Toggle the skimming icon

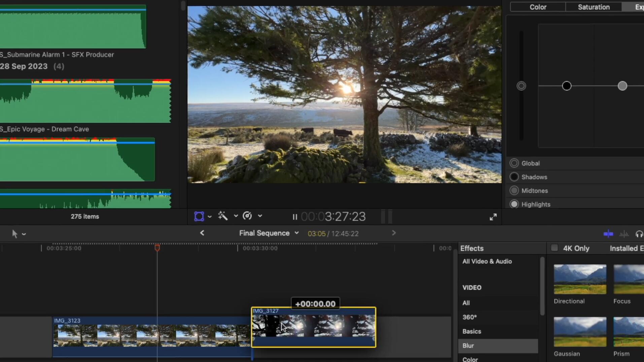coord(608,234)
